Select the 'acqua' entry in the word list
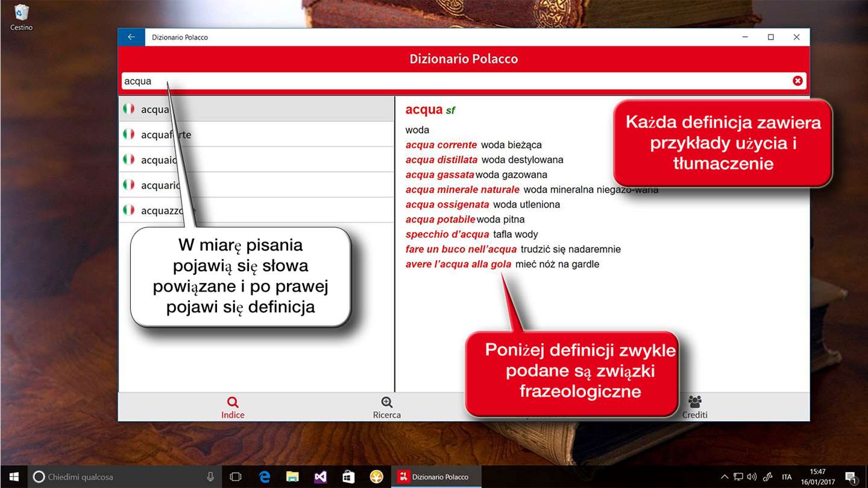This screenshot has height=488, width=868. 256,109
